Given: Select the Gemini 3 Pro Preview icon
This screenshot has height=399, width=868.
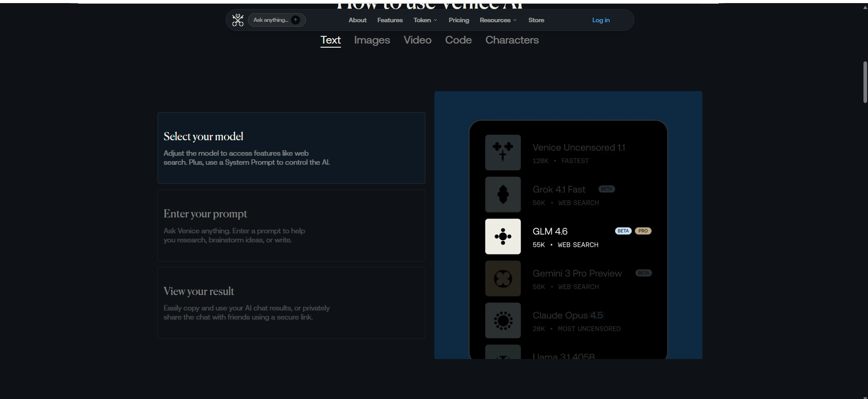Looking at the screenshot, I should point(503,278).
